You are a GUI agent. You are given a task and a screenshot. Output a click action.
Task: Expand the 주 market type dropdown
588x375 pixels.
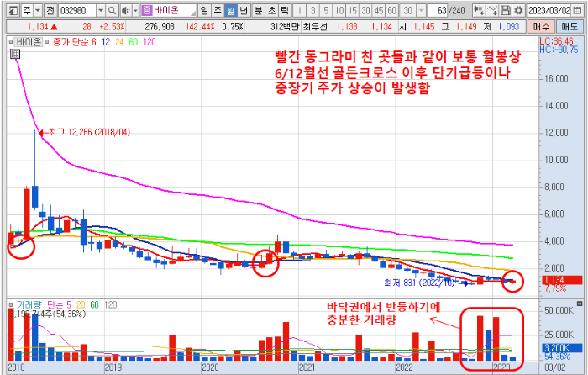38,11
